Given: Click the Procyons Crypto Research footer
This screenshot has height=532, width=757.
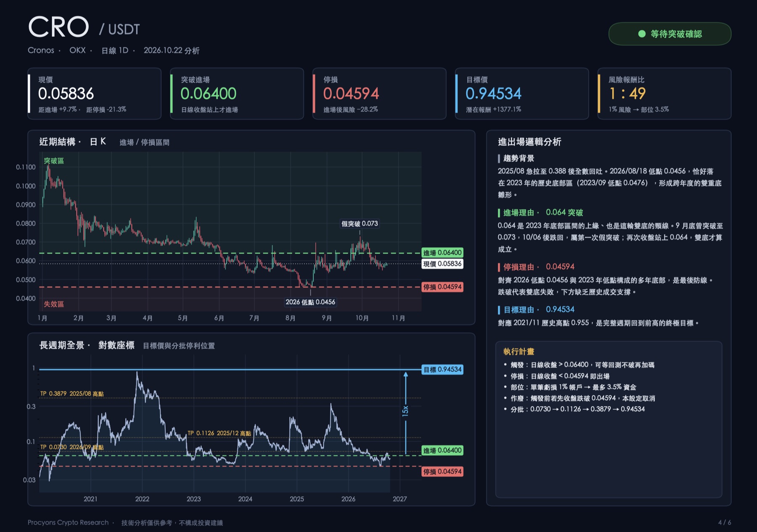Looking at the screenshot, I should (x=68, y=522).
